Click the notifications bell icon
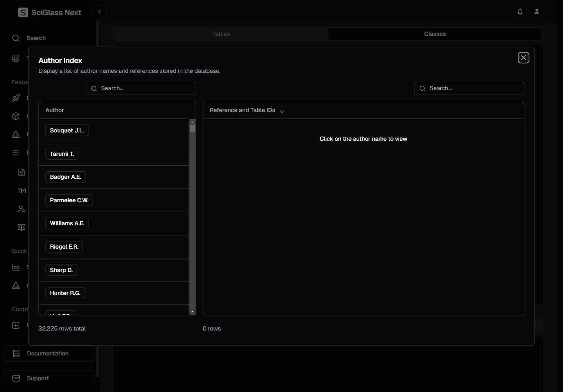This screenshot has height=392, width=563. (520, 12)
